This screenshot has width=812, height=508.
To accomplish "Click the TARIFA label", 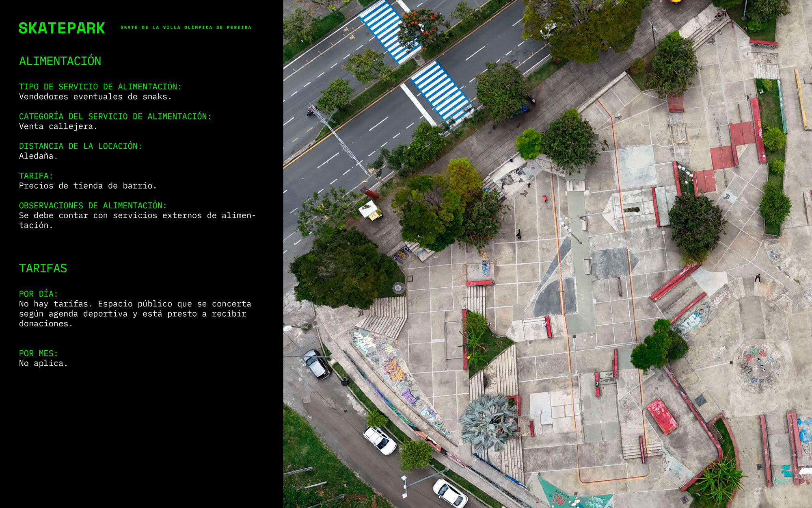I will coord(36,176).
